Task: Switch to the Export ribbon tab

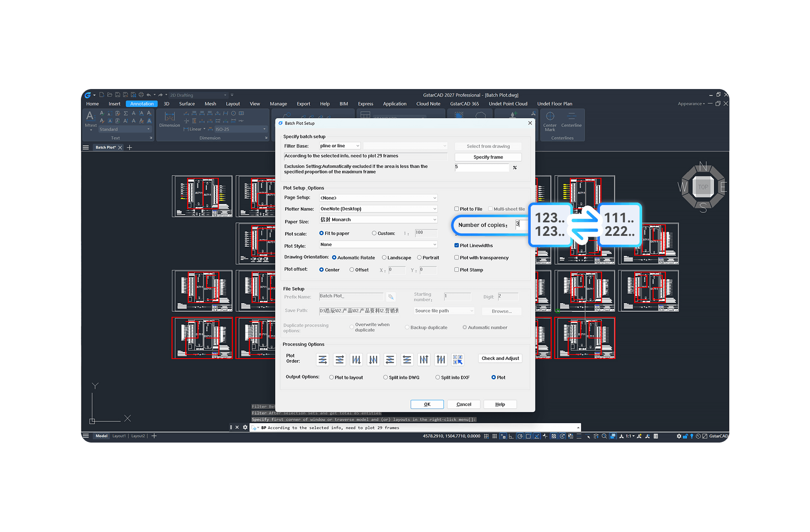Action: click(x=303, y=104)
